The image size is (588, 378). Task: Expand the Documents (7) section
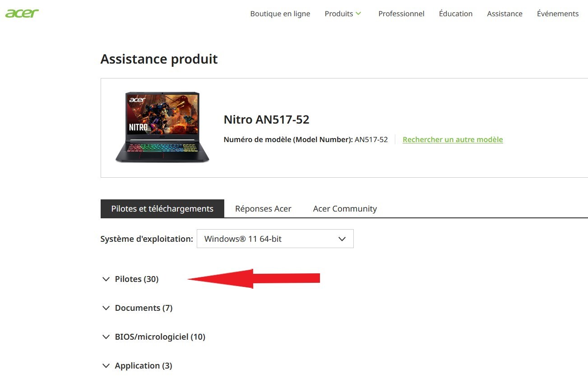pyautogui.click(x=138, y=308)
